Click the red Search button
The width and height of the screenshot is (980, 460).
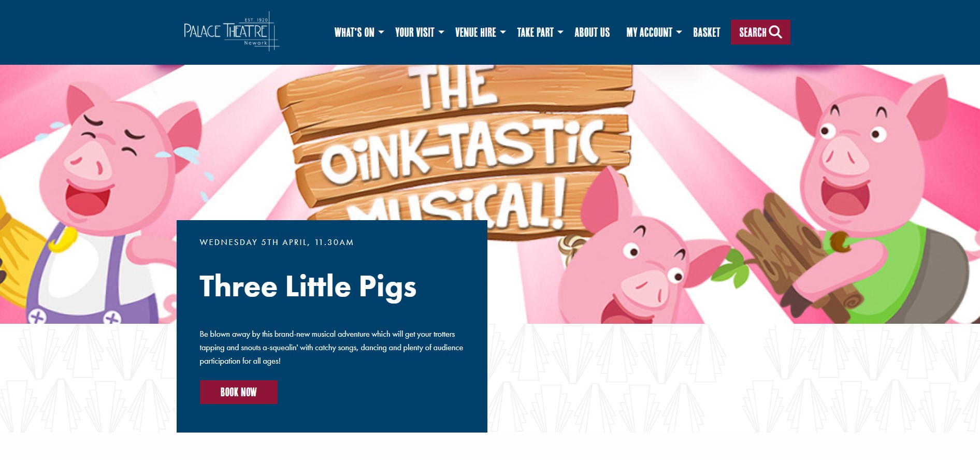point(760,32)
